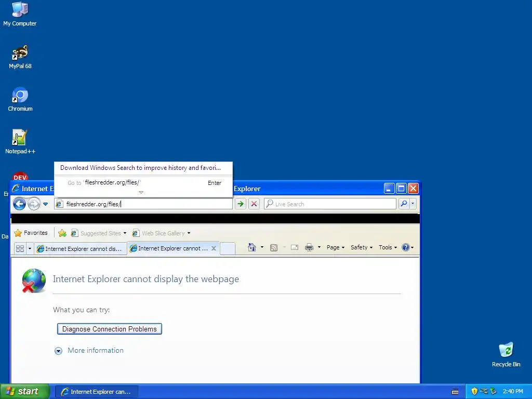Viewport: 532px width, 399px height.
Task: Open MyPal 68 desktop shortcut
Action: coord(20,57)
